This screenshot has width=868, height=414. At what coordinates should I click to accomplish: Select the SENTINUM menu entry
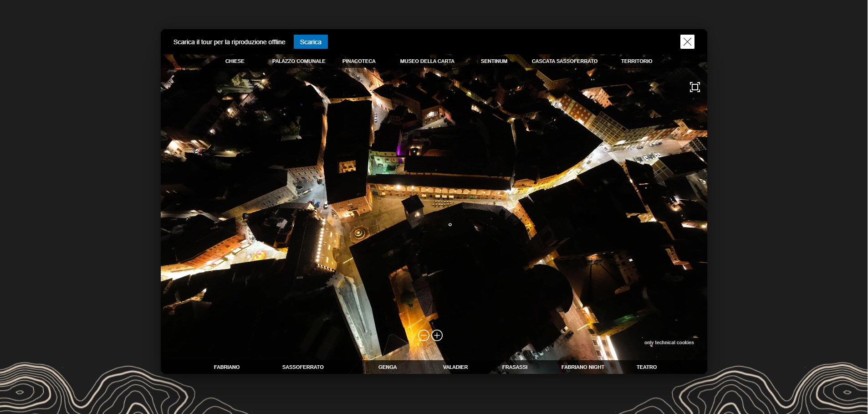(494, 61)
